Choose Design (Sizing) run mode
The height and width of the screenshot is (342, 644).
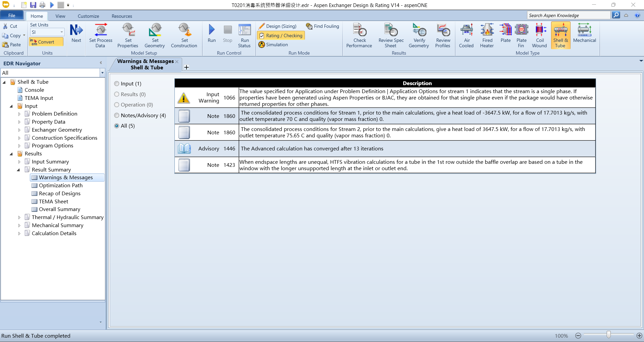pos(278,26)
